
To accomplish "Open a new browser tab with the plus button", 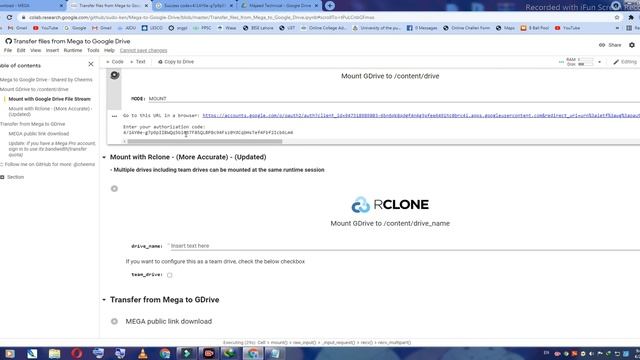I will (x=330, y=6).
